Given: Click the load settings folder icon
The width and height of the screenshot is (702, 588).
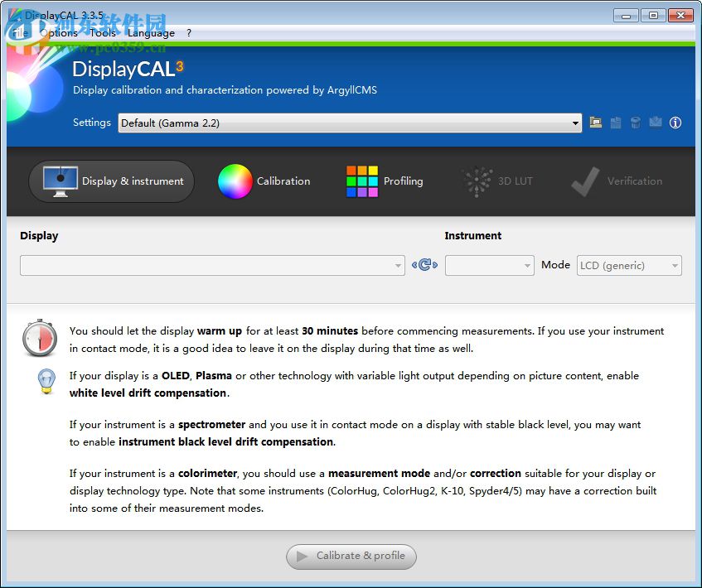Looking at the screenshot, I should pos(595,123).
